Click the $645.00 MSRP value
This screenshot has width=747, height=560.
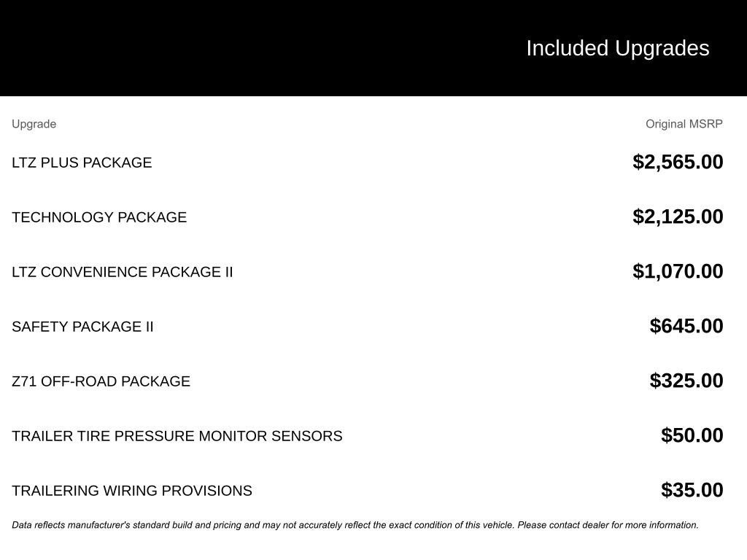(x=686, y=326)
